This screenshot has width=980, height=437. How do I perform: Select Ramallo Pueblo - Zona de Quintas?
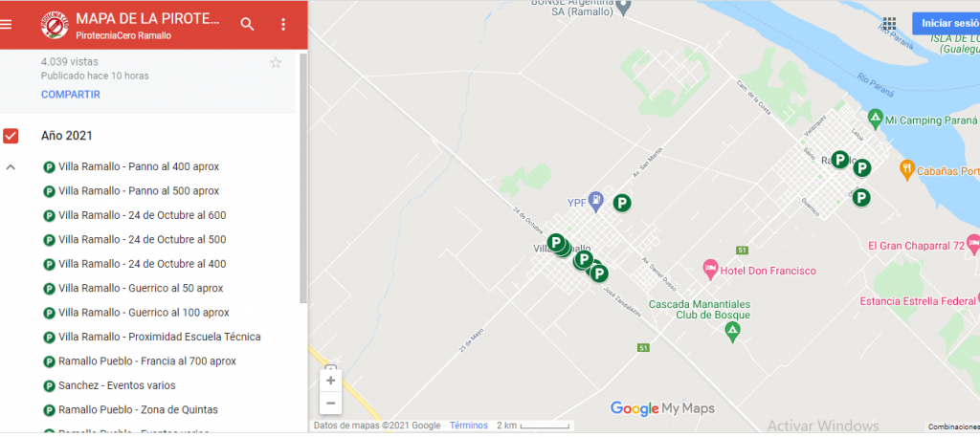click(130, 409)
